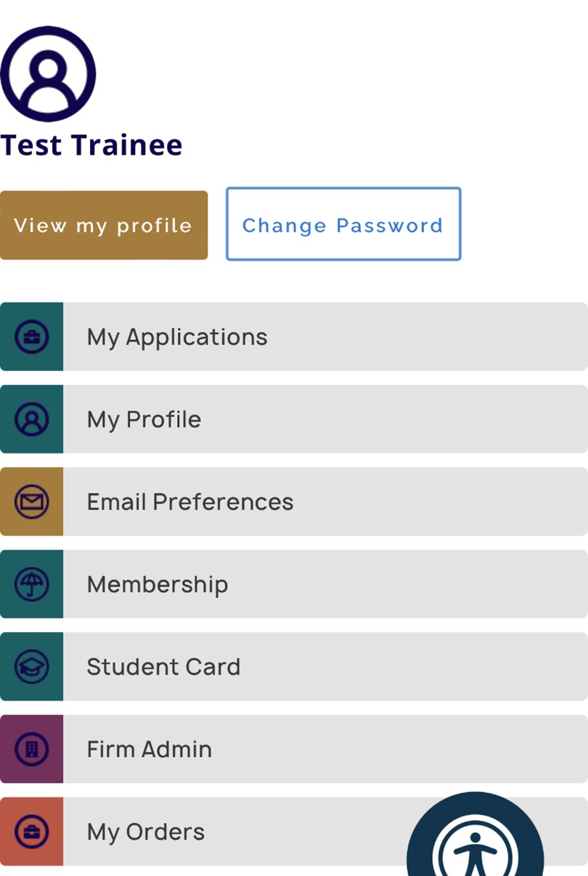Go to the My Profile menu item
This screenshot has height=876, width=588.
[x=144, y=419]
